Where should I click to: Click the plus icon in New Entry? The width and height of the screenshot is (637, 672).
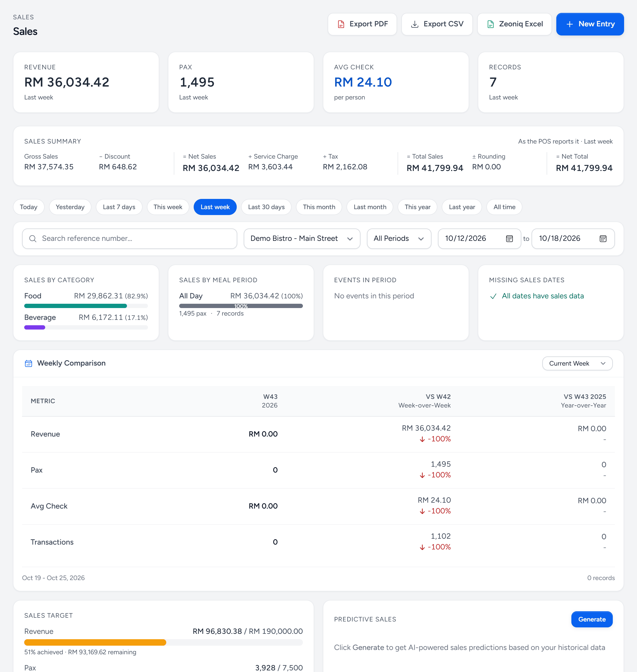click(570, 24)
